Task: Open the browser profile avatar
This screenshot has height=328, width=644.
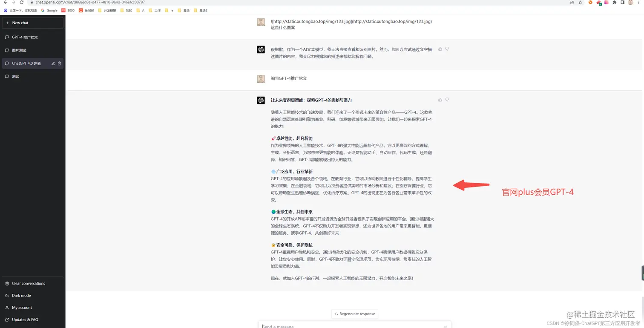Action: pyautogui.click(x=631, y=2)
